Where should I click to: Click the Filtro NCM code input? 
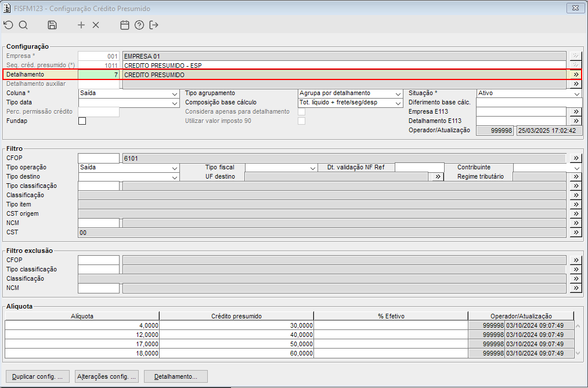pos(99,223)
